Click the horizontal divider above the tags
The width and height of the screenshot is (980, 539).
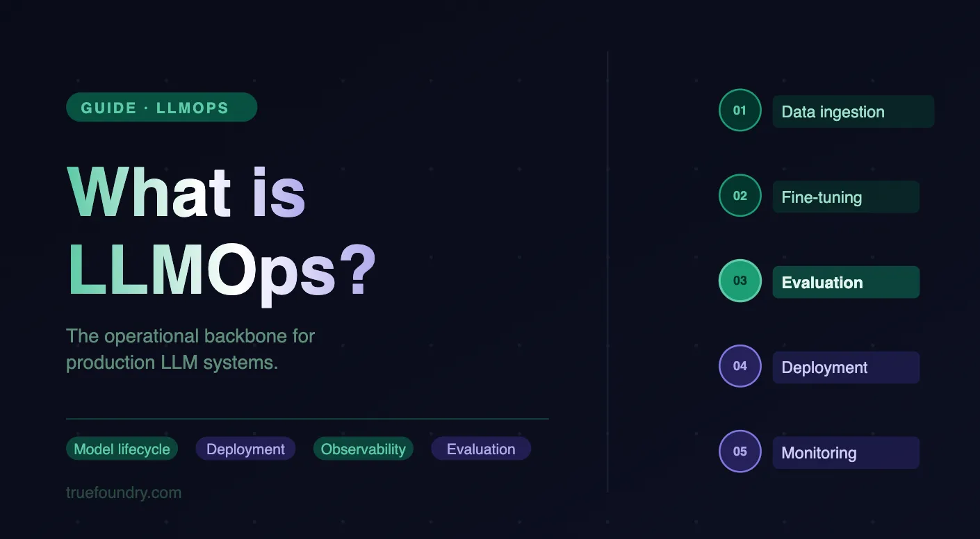(x=307, y=419)
